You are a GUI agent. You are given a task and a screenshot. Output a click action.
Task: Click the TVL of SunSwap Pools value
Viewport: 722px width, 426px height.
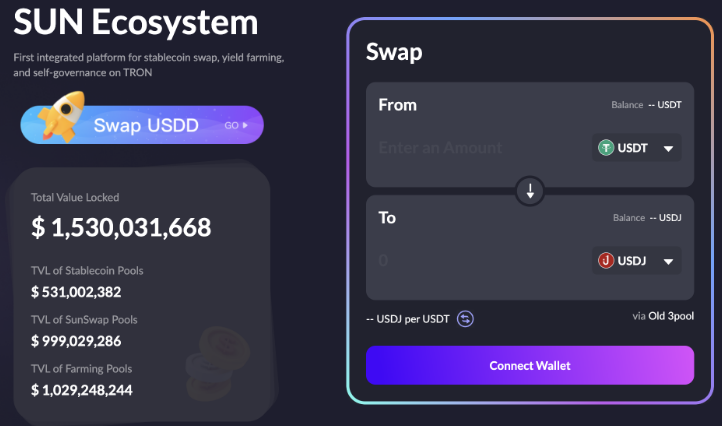point(76,341)
